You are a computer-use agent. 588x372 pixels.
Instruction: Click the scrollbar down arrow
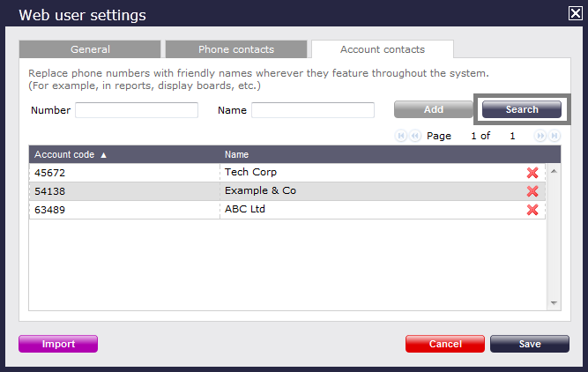[x=554, y=303]
